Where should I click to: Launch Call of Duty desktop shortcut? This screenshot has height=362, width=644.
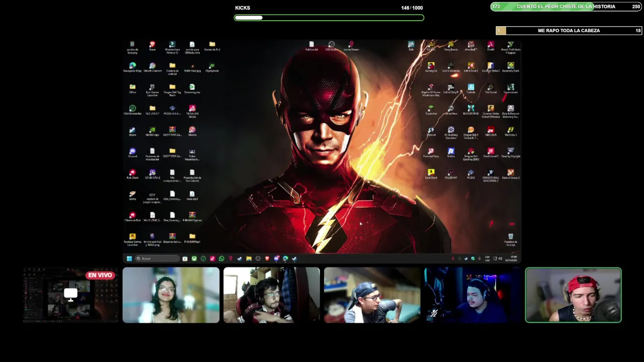[451, 88]
